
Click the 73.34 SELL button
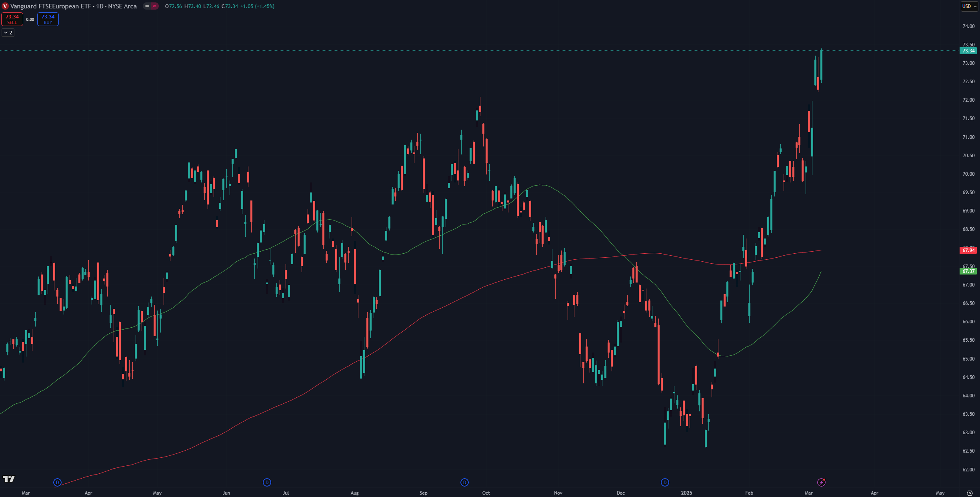tap(12, 19)
